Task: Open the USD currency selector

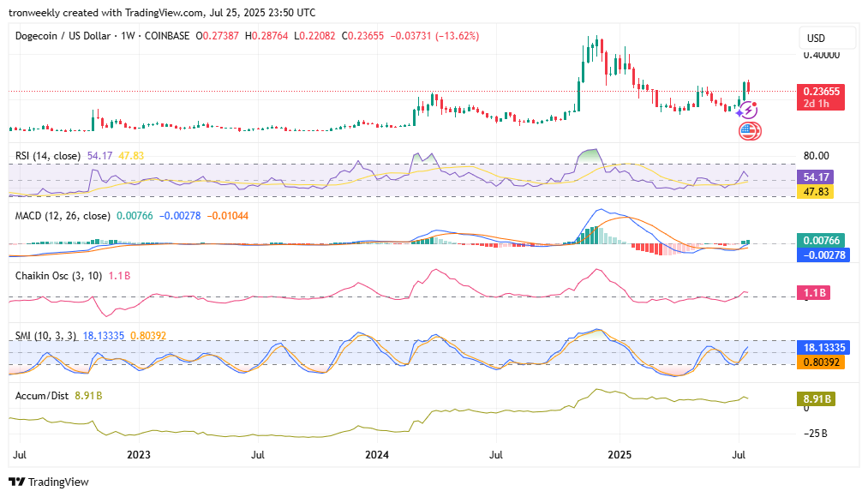Action: tap(828, 39)
